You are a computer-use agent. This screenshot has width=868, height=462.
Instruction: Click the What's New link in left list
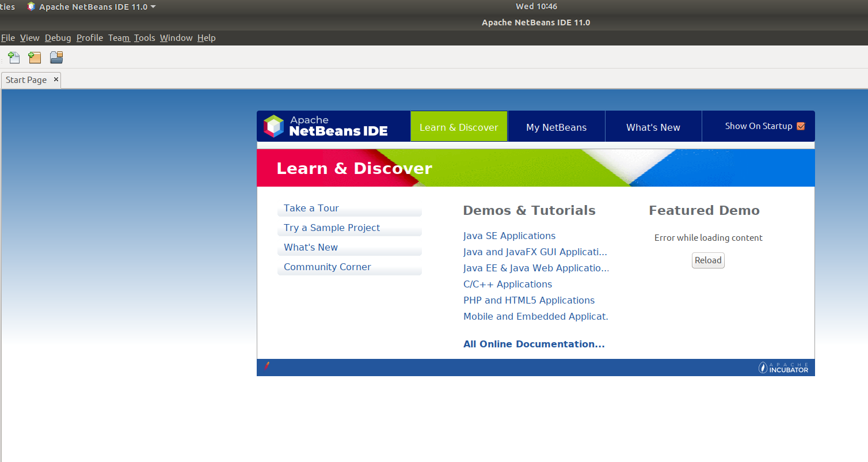311,247
